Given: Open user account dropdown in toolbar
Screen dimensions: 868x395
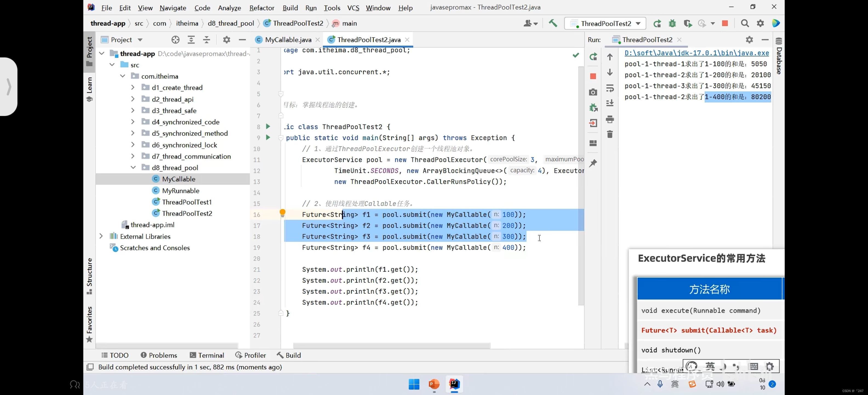Looking at the screenshot, I should (x=530, y=23).
